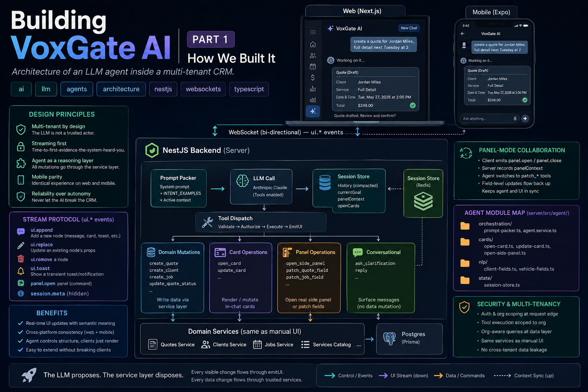Select the llm tag
The width and height of the screenshot is (588, 392).
(46, 89)
